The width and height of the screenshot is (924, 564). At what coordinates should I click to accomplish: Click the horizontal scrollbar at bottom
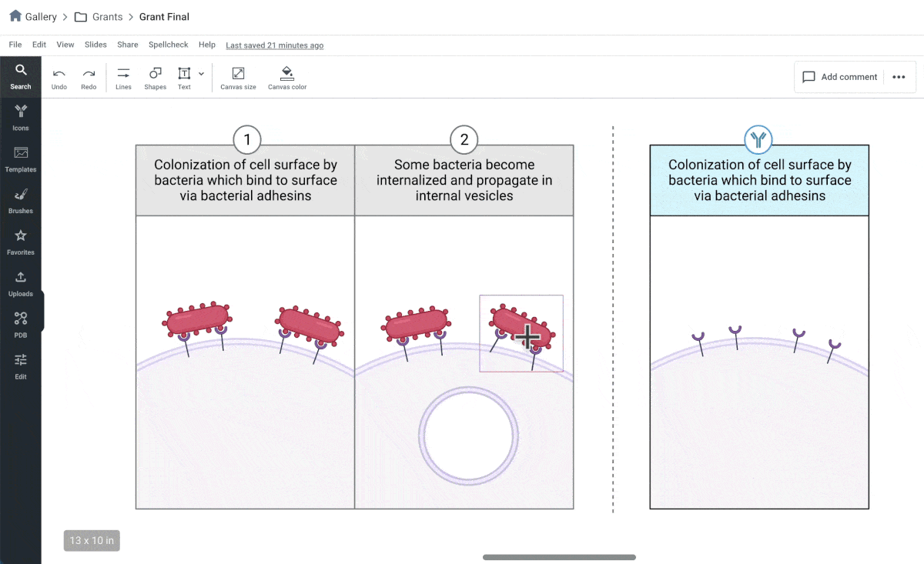(x=559, y=557)
